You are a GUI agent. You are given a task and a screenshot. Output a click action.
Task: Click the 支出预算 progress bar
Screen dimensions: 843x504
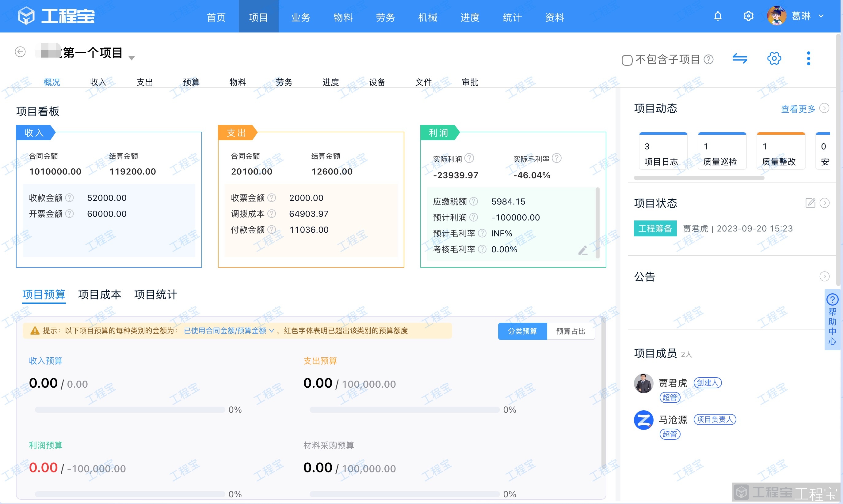(x=404, y=410)
